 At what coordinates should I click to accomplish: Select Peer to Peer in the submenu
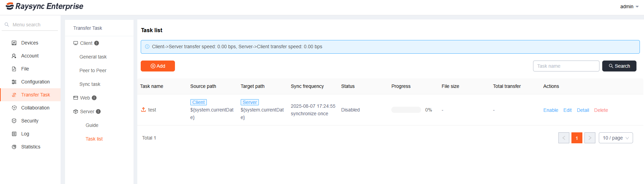coord(93,70)
